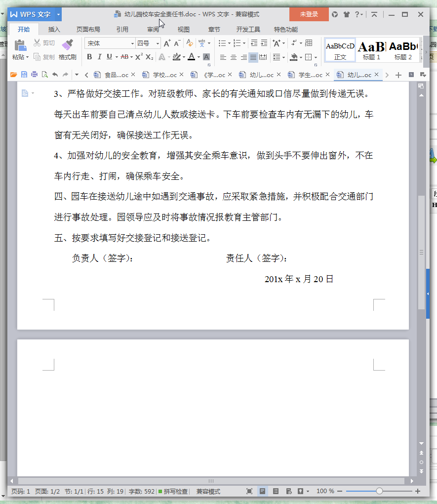Apply superscript X² formatting
Screen dimensions: 437x504
click(139, 57)
